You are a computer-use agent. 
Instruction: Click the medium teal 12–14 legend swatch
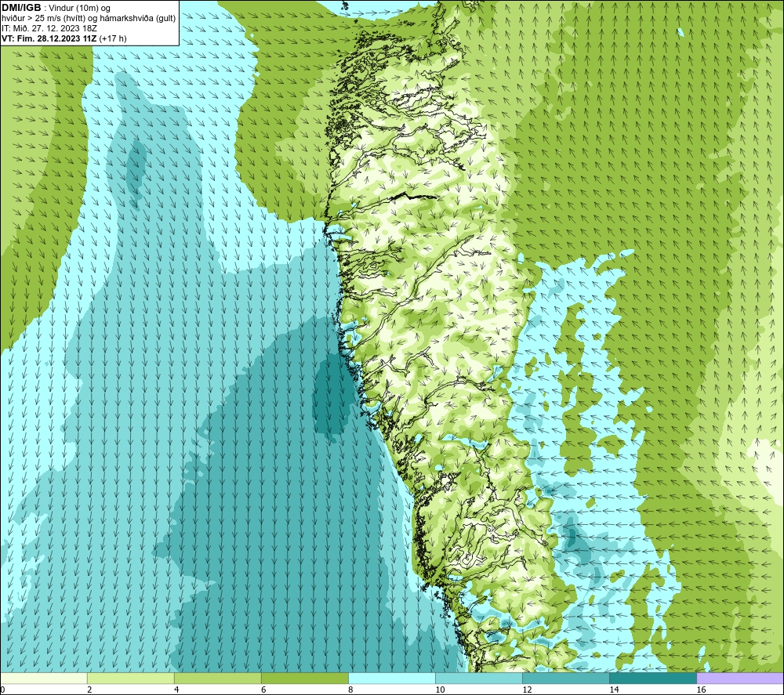tap(565, 678)
